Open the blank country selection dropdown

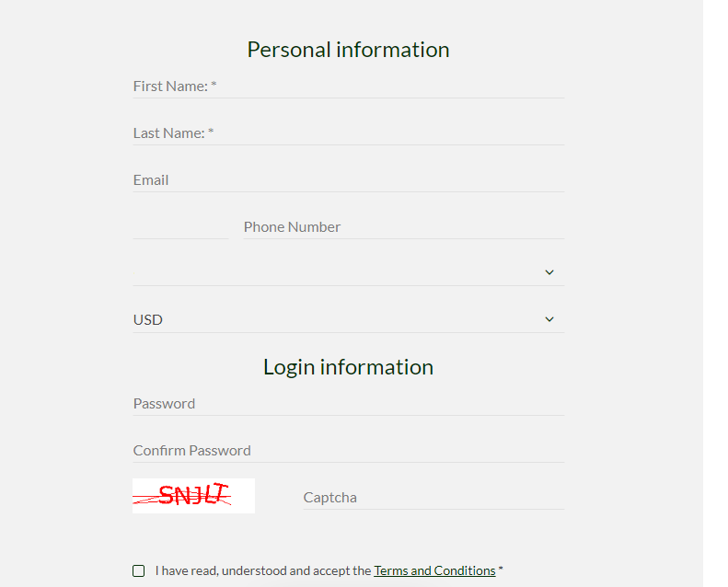pos(349,272)
